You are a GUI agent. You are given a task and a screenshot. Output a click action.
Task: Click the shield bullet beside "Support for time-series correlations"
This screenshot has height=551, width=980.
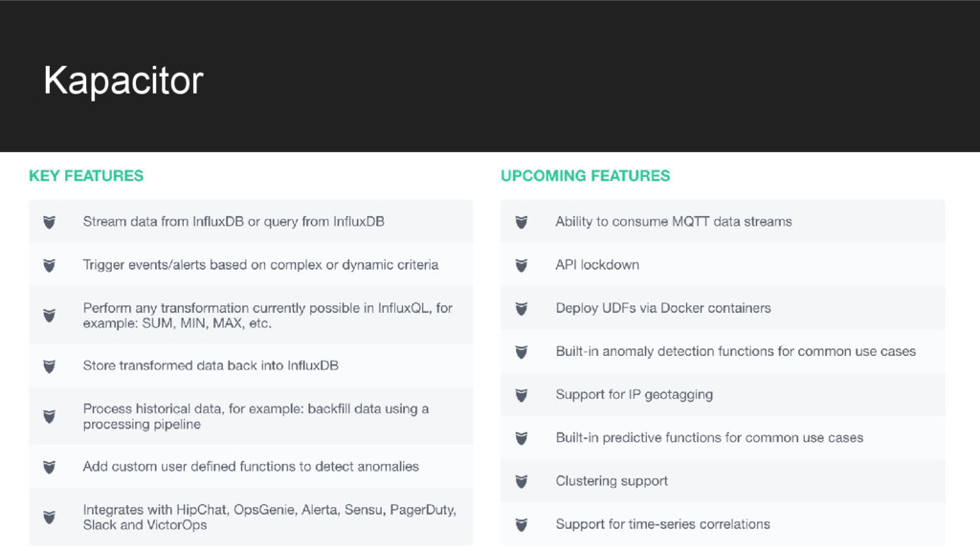tap(522, 524)
